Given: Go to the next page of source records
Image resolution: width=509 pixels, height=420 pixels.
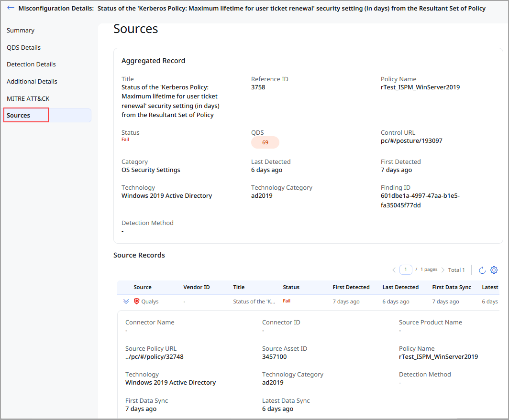Looking at the screenshot, I should 443,269.
